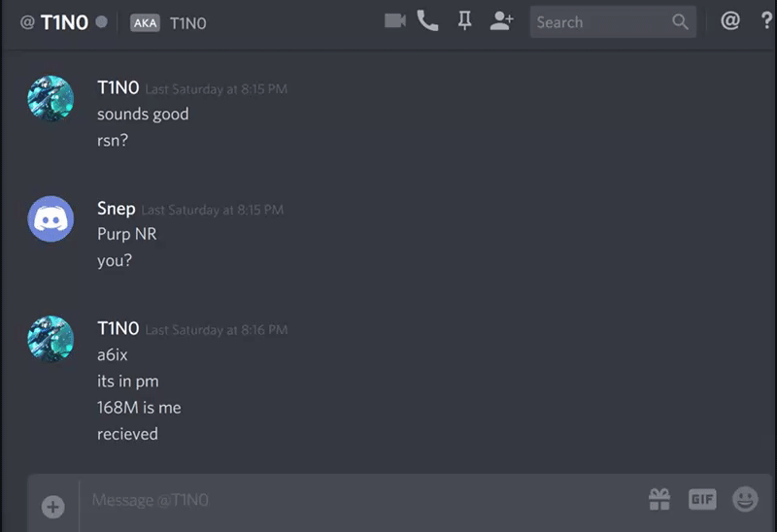777x532 pixels.
Task: Start a video call with T1N0
Action: 395,20
